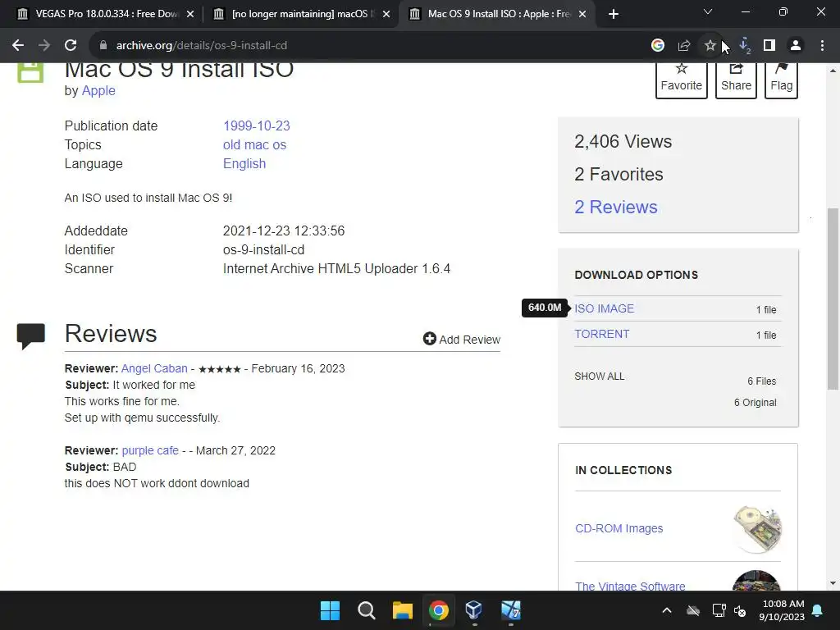The height and width of the screenshot is (630, 840).
Task: Select the 6 Original files text
Action: [755, 402]
